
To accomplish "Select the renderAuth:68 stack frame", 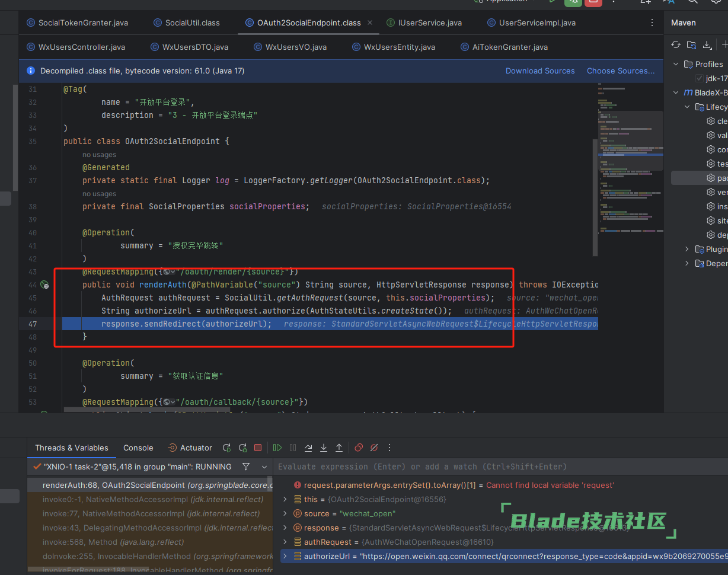I will [151, 485].
